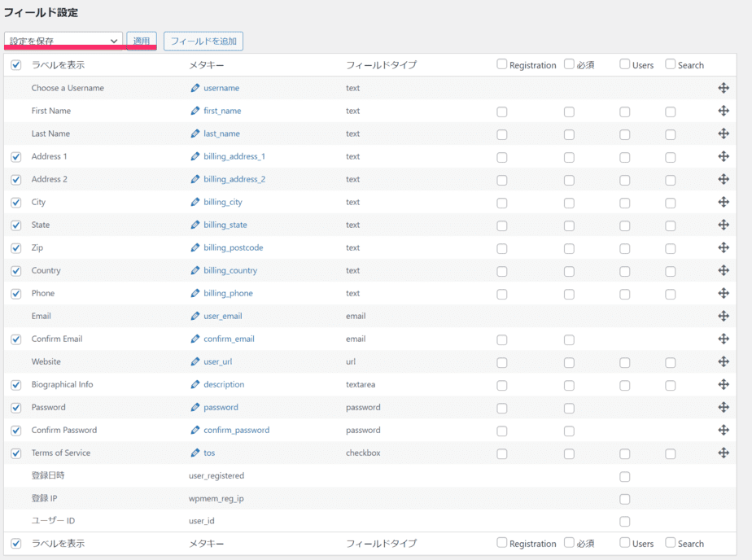The image size is (752, 560).
Task: Click the drag handle icon for First Name row
Action: point(724,111)
